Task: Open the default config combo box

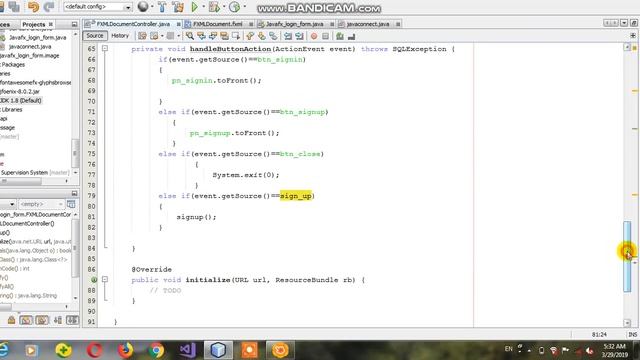Action: click(98, 7)
